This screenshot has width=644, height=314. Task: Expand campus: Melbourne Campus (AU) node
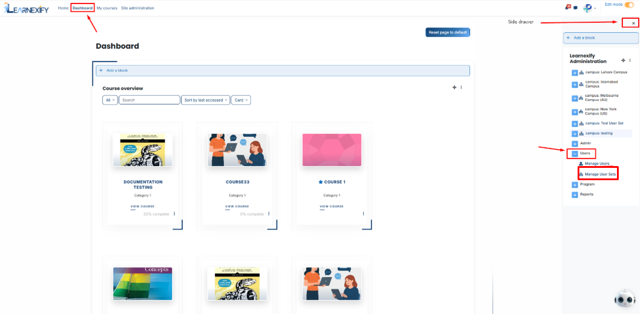[x=575, y=99]
